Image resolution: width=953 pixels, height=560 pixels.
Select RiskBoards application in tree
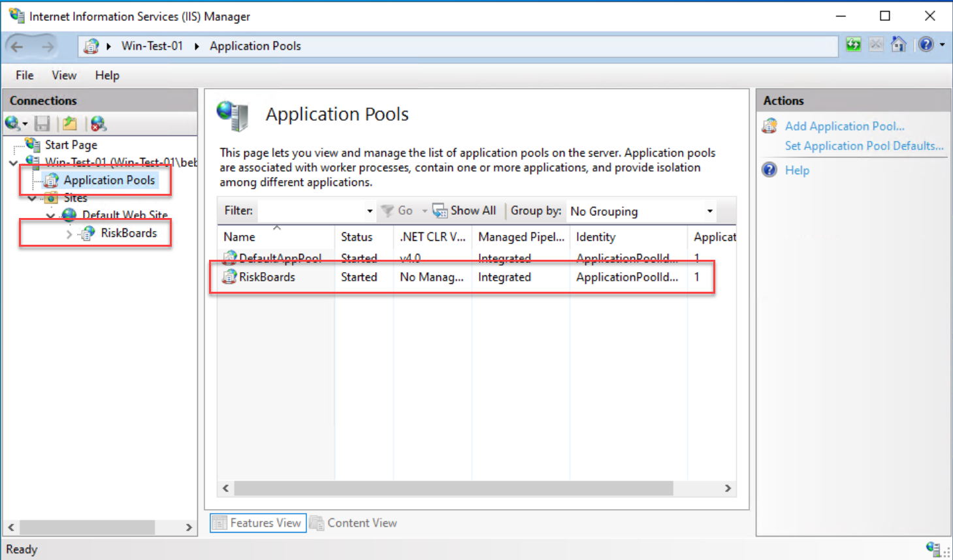click(x=129, y=233)
